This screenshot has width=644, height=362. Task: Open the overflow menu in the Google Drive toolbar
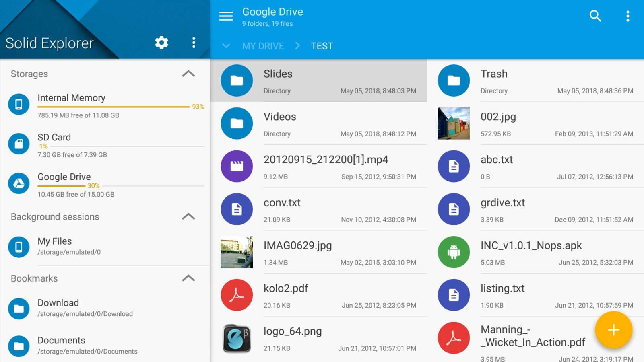[627, 16]
